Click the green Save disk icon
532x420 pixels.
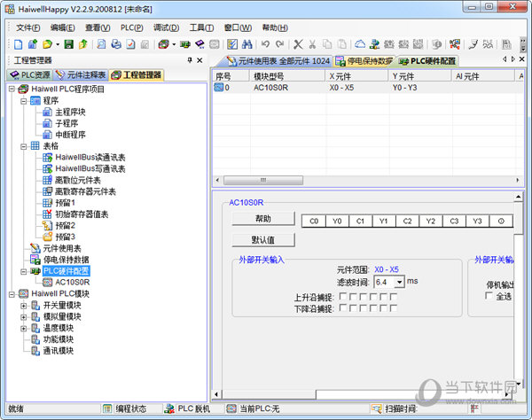69,44
